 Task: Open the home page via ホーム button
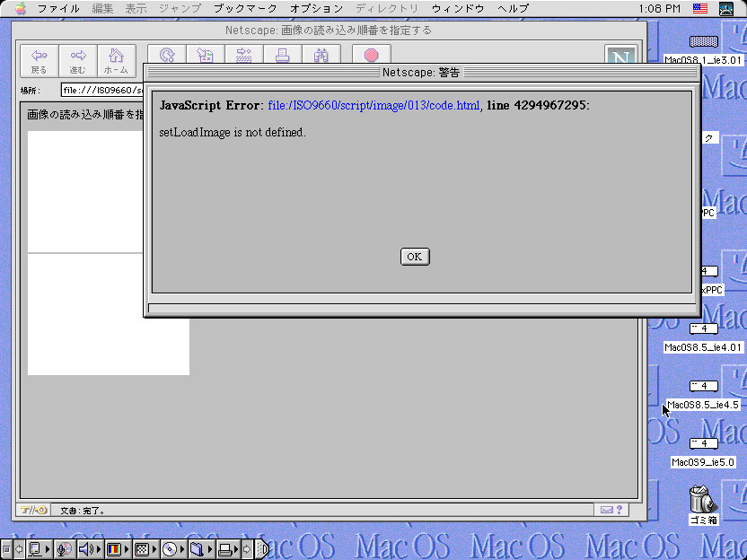(116, 61)
